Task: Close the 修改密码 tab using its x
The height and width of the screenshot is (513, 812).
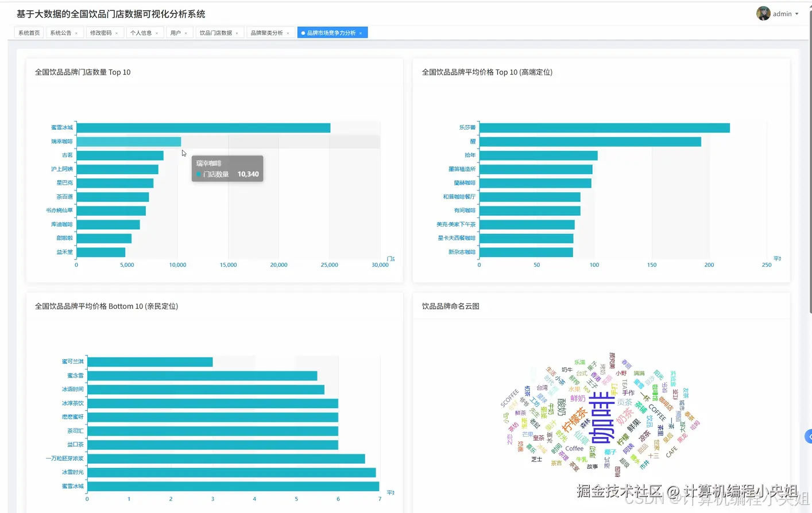Action: coord(117,33)
